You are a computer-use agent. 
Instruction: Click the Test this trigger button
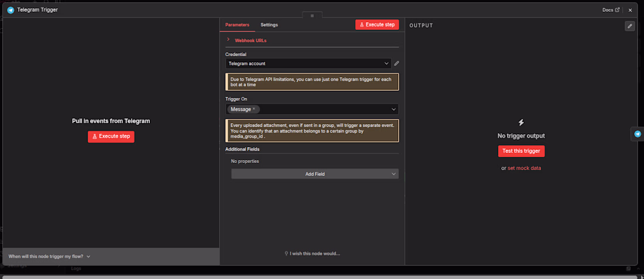[521, 151]
